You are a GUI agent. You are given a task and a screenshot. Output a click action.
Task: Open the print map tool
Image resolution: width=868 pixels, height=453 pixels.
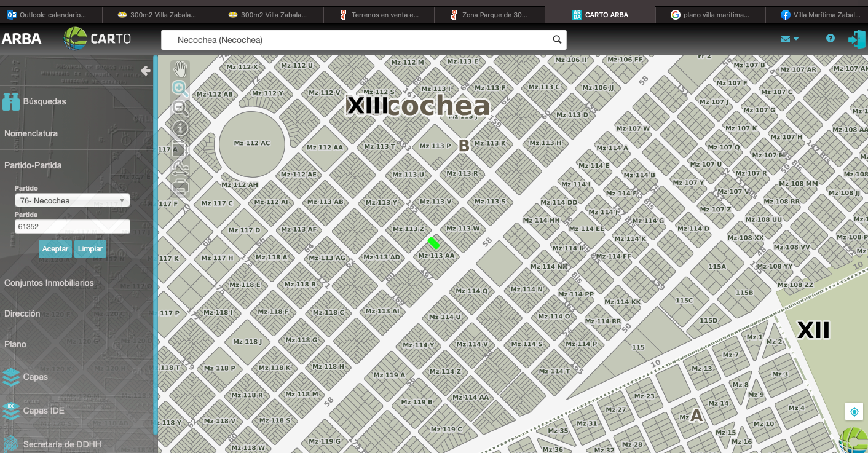tap(180, 186)
